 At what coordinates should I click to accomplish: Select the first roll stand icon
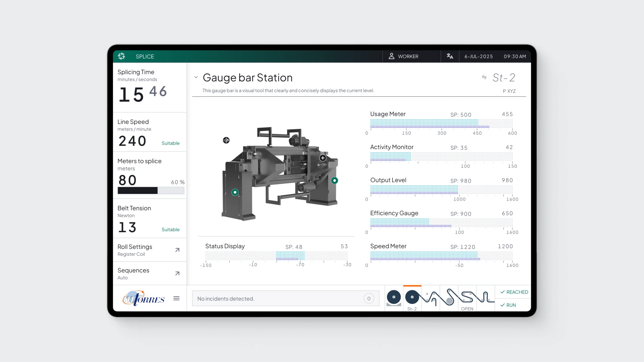[394, 298]
